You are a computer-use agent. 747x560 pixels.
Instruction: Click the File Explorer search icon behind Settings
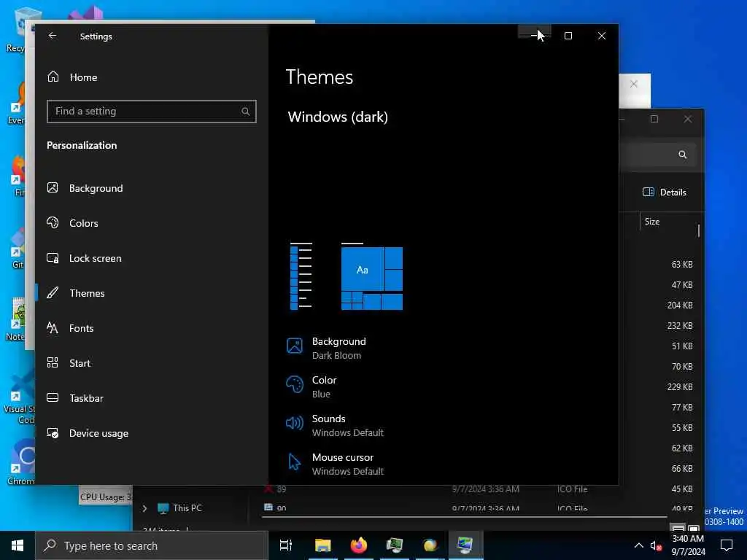(683, 155)
